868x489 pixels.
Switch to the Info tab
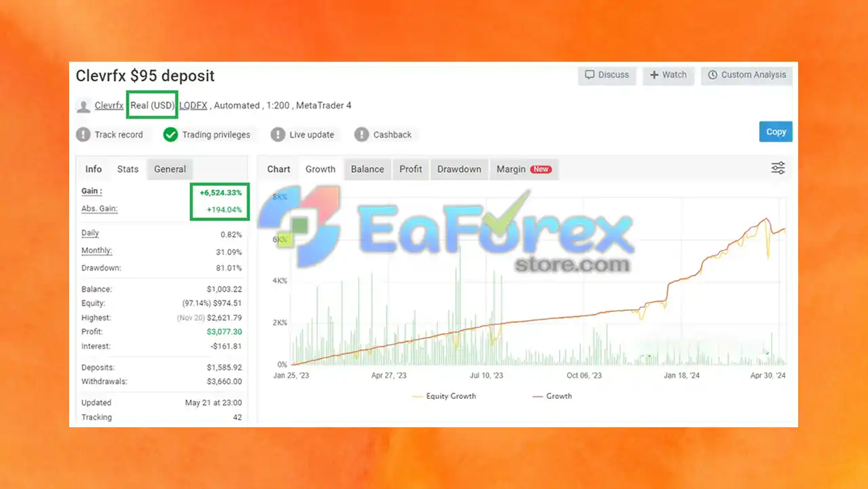click(x=94, y=169)
